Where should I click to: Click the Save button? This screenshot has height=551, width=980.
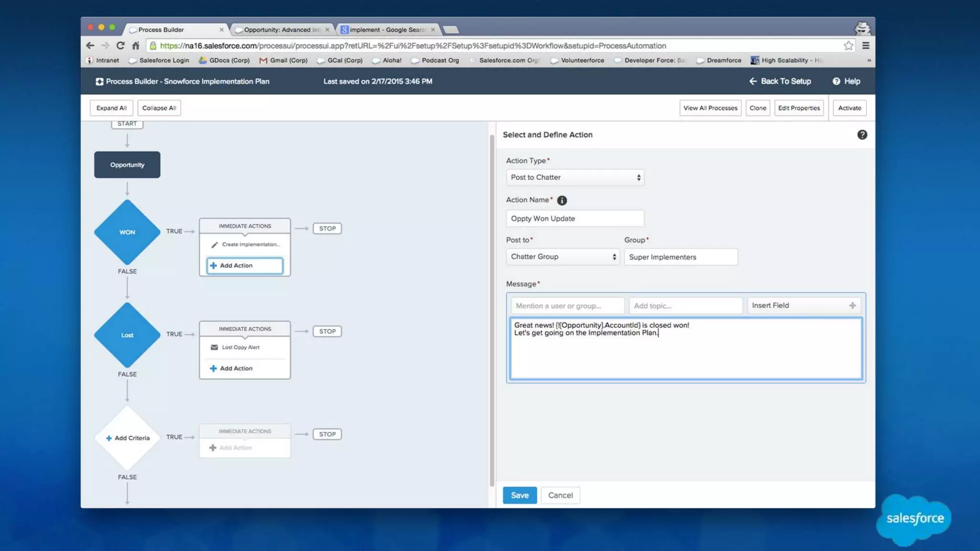tap(519, 495)
